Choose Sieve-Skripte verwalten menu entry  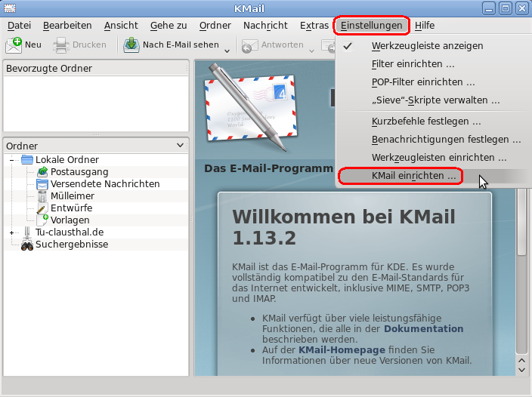[433, 100]
